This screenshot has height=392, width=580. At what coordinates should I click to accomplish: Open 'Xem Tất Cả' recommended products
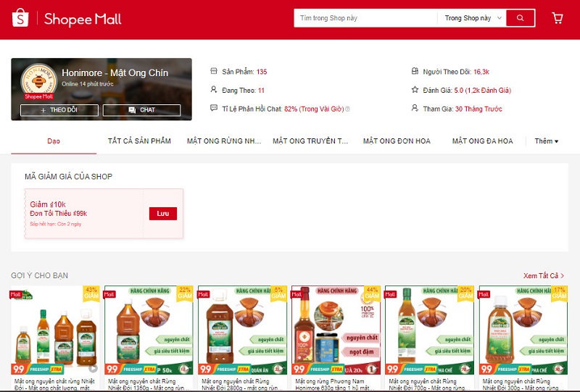pyautogui.click(x=544, y=275)
